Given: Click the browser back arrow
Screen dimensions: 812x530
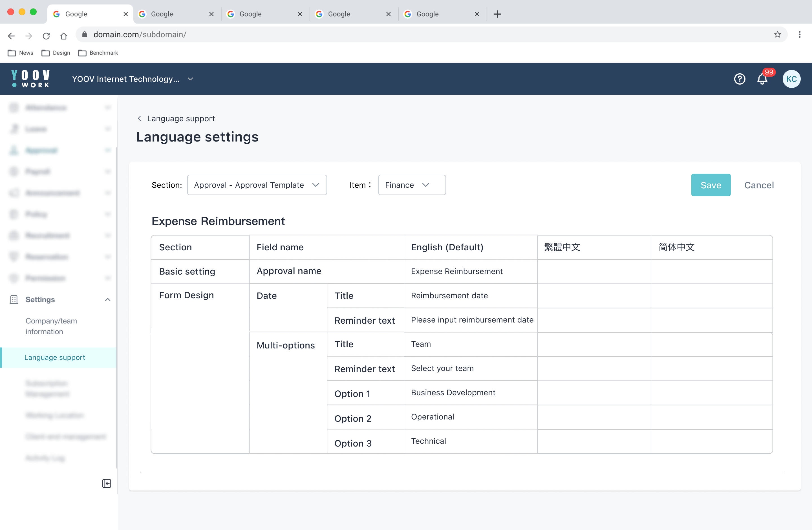Looking at the screenshot, I should tap(11, 36).
